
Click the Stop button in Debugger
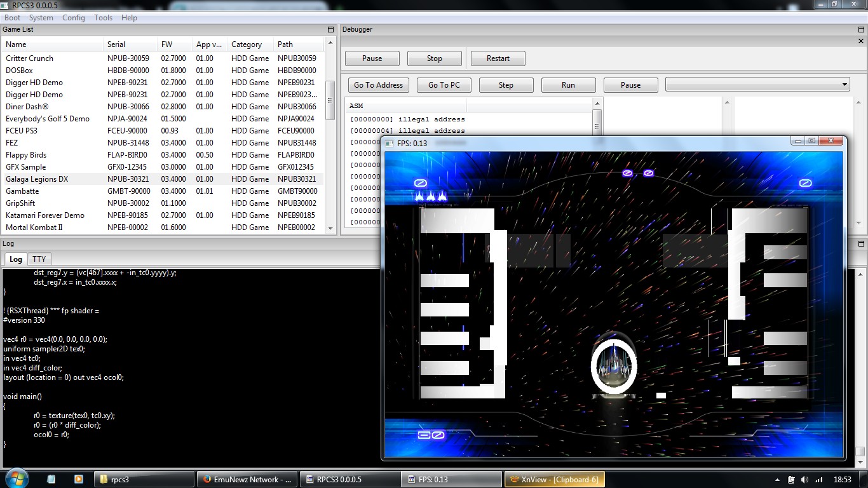tap(435, 58)
